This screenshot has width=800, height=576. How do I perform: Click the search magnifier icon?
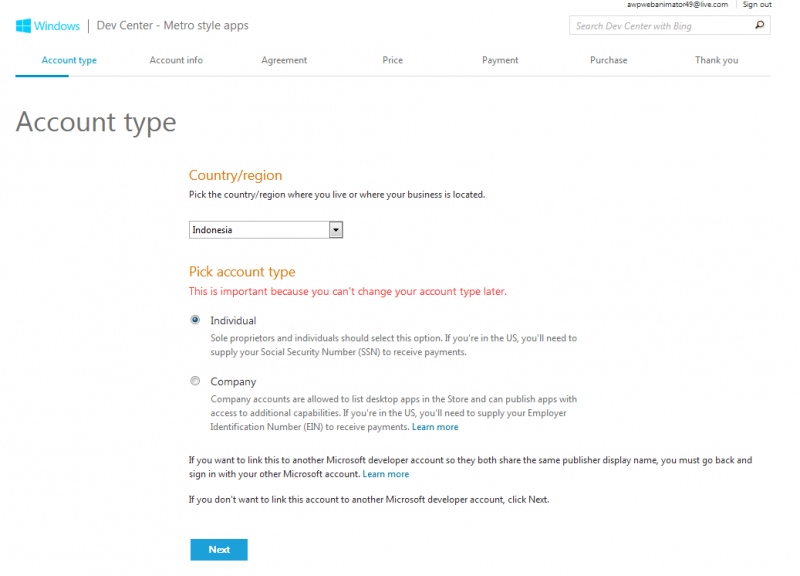[760, 25]
